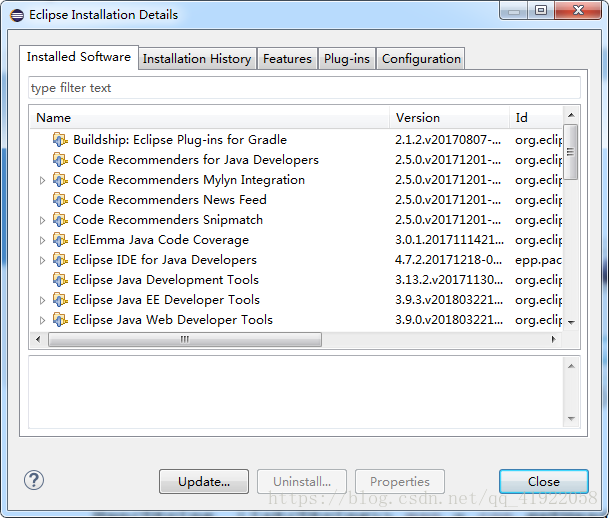Click the description pane scroll down arrow
Screen dimensions: 609x518
coord(571,419)
